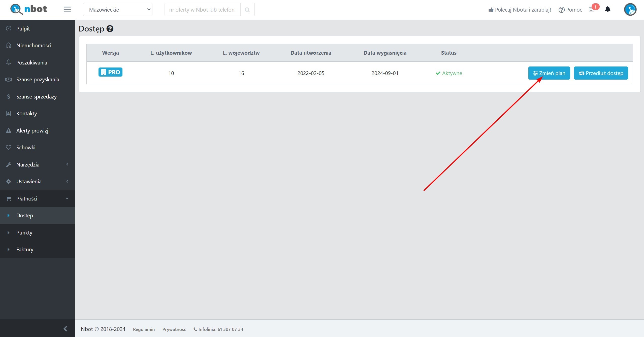The width and height of the screenshot is (644, 337).
Task: Open the Mazowieckie region dropdown
Action: click(118, 10)
